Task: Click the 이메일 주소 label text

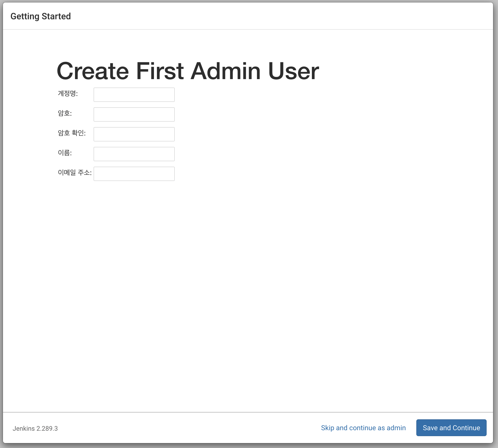Action: point(75,173)
